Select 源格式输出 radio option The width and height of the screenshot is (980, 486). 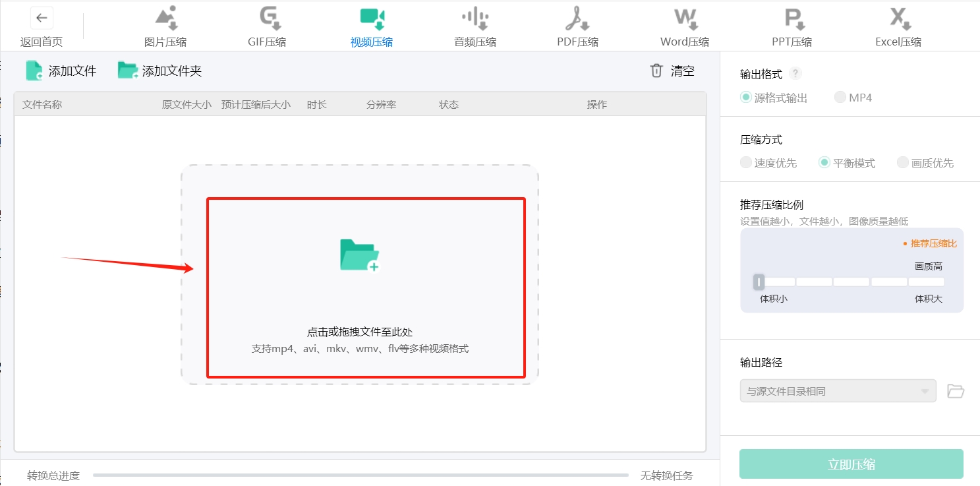(x=774, y=98)
